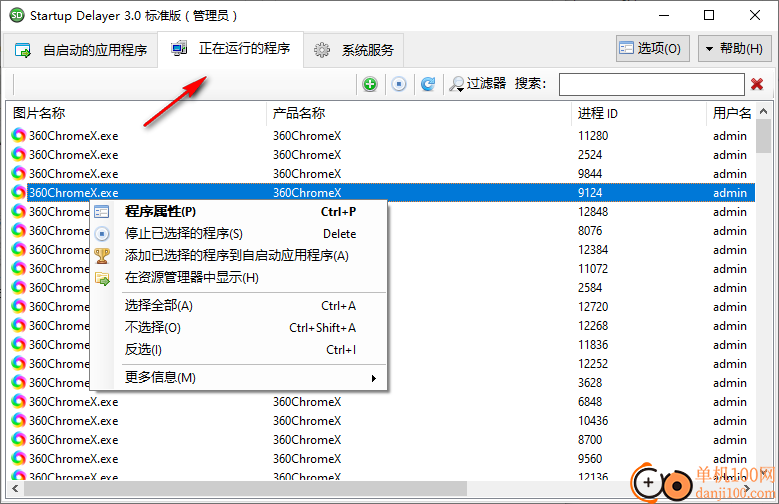Choose 停止已选择的程序(S) menu entry
This screenshot has width=779, height=504.
tap(238, 234)
